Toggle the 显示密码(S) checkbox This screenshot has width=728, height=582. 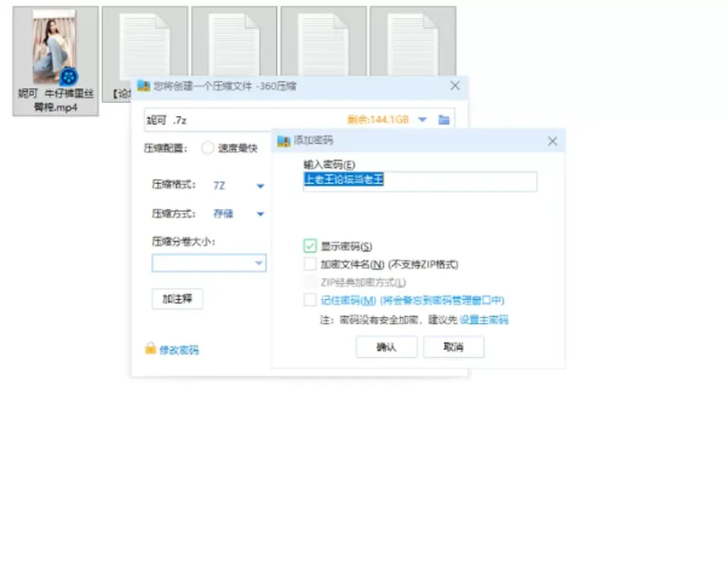pyautogui.click(x=309, y=246)
